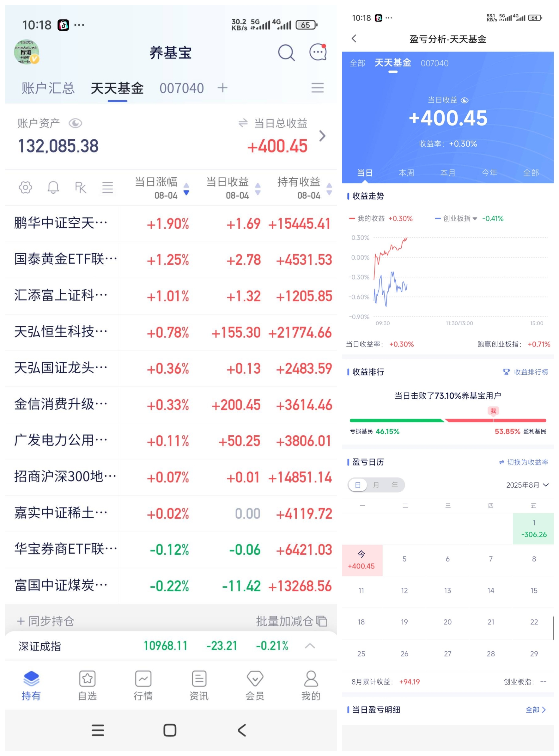
Task: Tap Android recent apps button
Action: click(x=98, y=730)
